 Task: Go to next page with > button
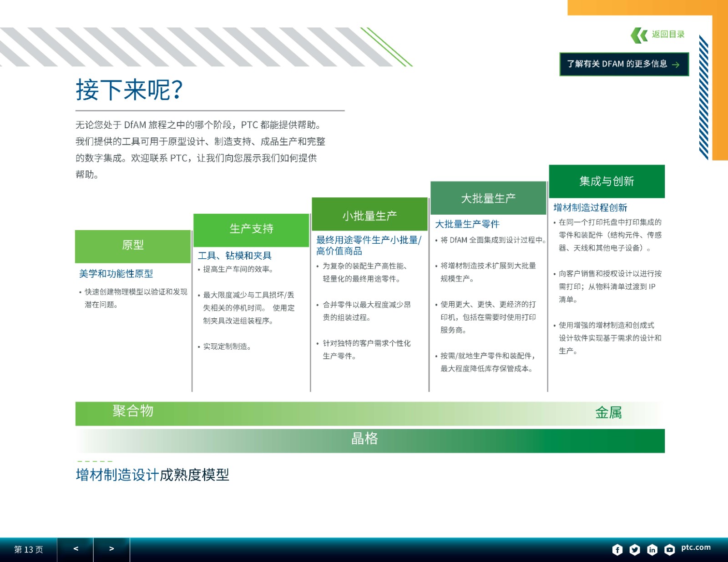coord(111,549)
